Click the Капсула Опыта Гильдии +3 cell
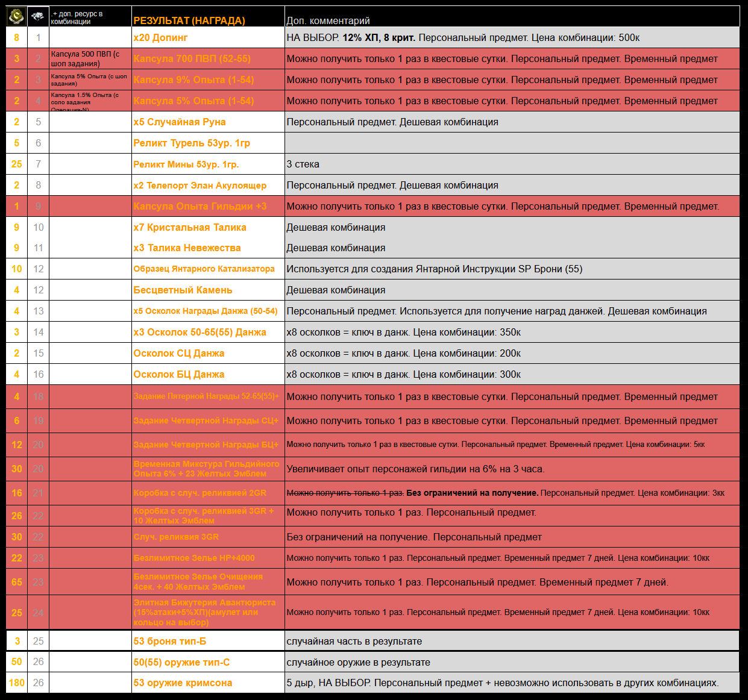Screen dimensions: 748x700 [x=200, y=206]
